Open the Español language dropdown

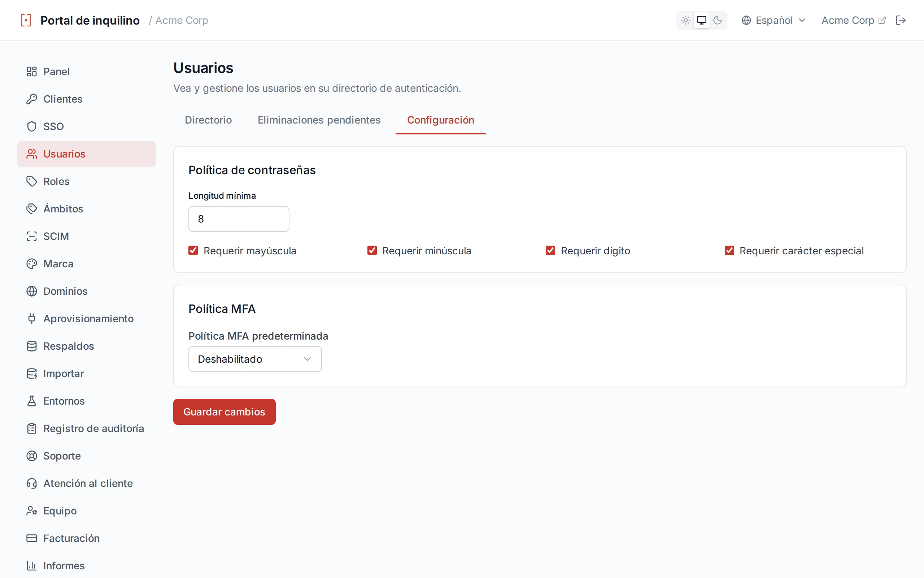773,20
